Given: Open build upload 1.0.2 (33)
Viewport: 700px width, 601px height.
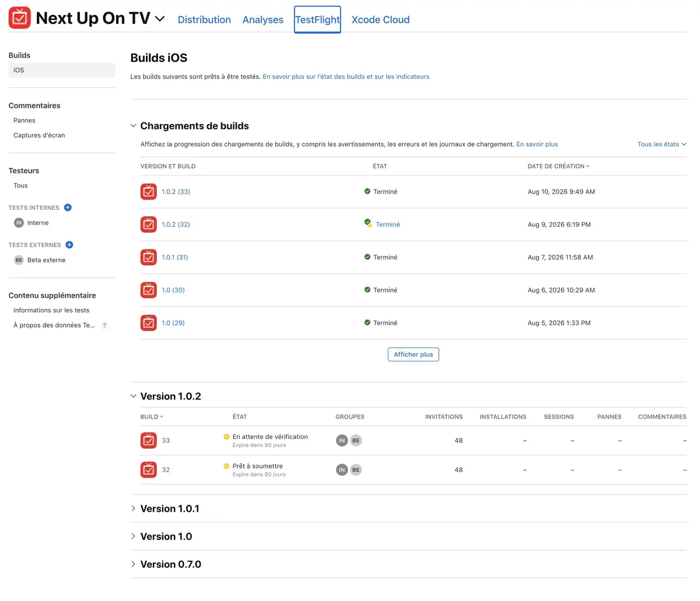Looking at the screenshot, I should (x=176, y=192).
